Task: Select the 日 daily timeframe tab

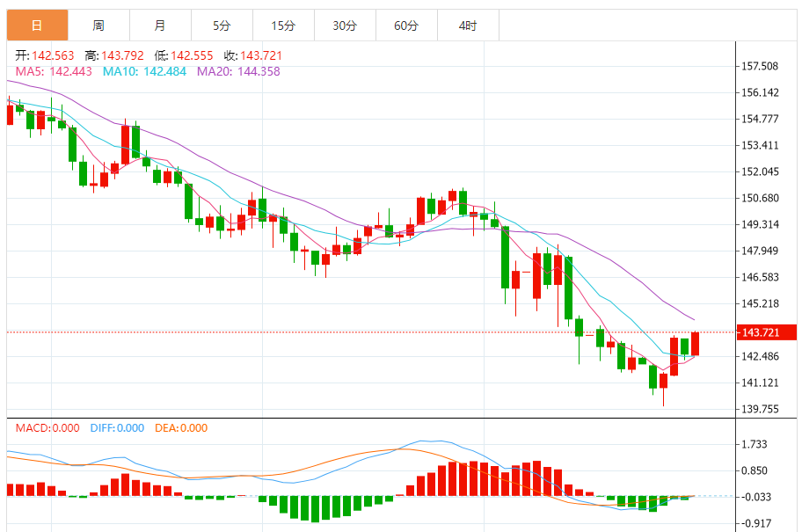Action: pos(37,26)
